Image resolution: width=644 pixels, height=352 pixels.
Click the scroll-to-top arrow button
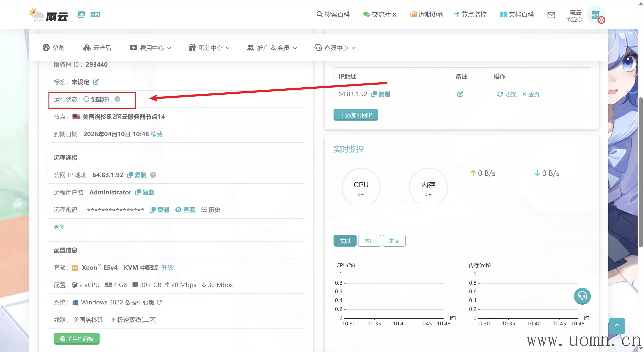point(617,326)
